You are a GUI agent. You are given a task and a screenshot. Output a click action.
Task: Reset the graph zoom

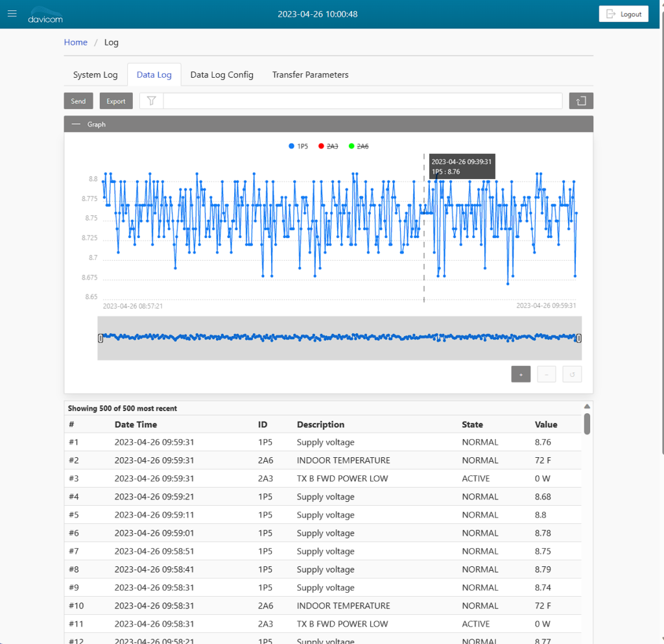(x=572, y=374)
